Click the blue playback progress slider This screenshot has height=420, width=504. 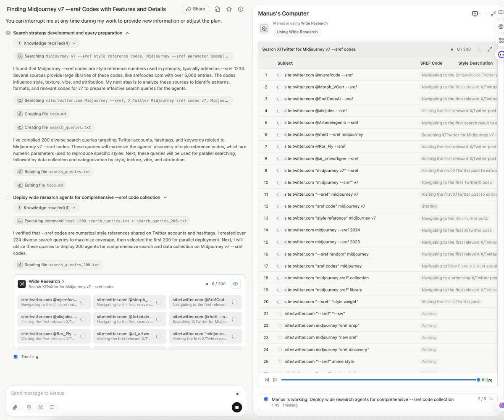(x=380, y=380)
